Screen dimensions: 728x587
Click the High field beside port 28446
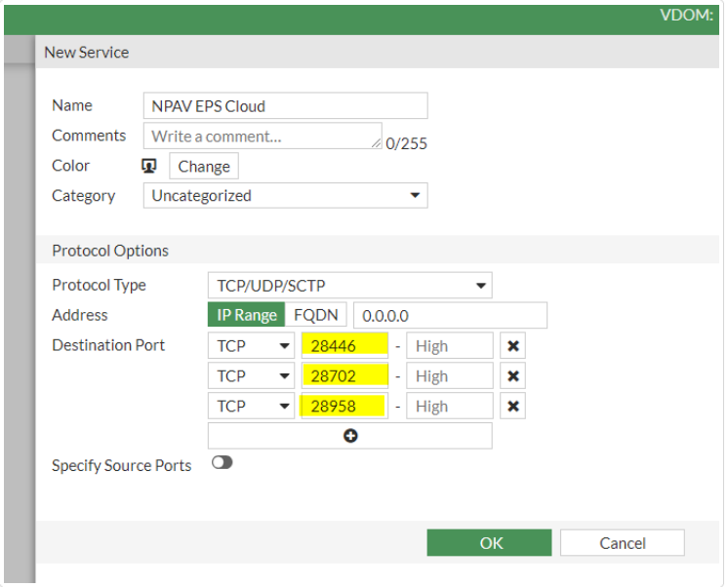click(x=449, y=346)
